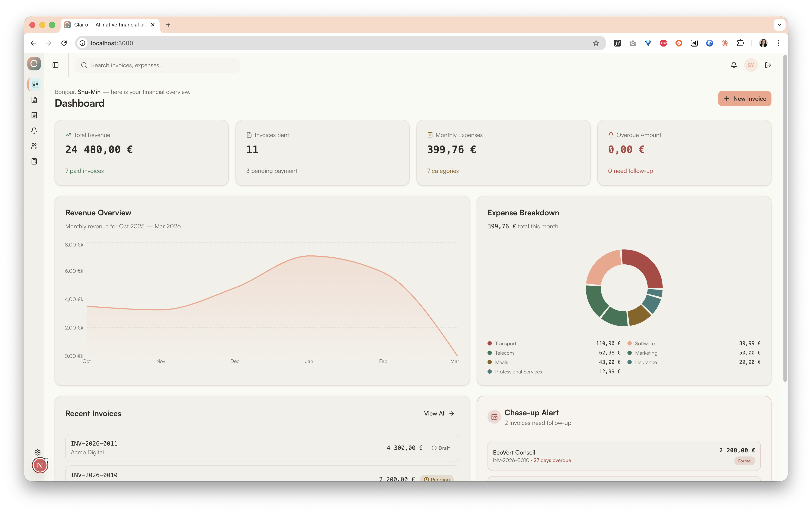Focus the Search invoices, expenses field
The image size is (812, 513).
coord(157,65)
